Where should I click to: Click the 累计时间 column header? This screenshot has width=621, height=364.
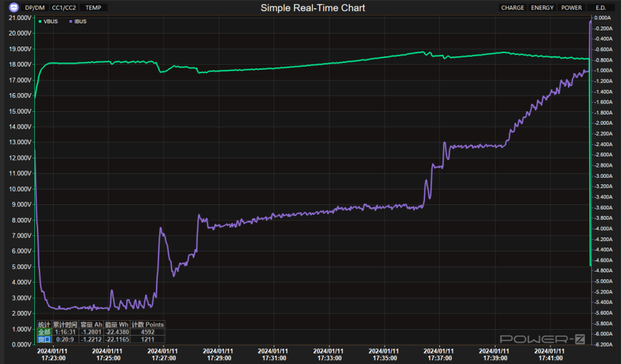coord(65,325)
